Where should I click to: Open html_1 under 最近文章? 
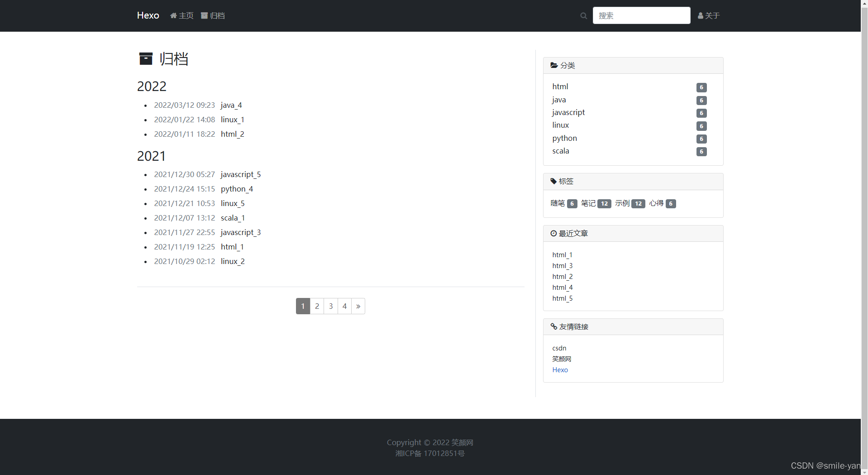click(x=562, y=255)
